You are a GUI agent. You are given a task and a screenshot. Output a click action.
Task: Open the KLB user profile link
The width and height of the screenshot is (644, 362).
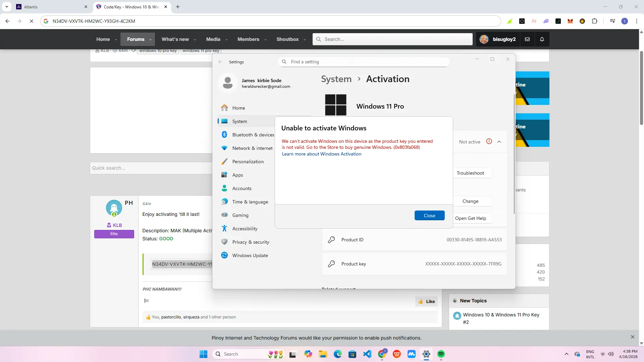click(x=117, y=225)
